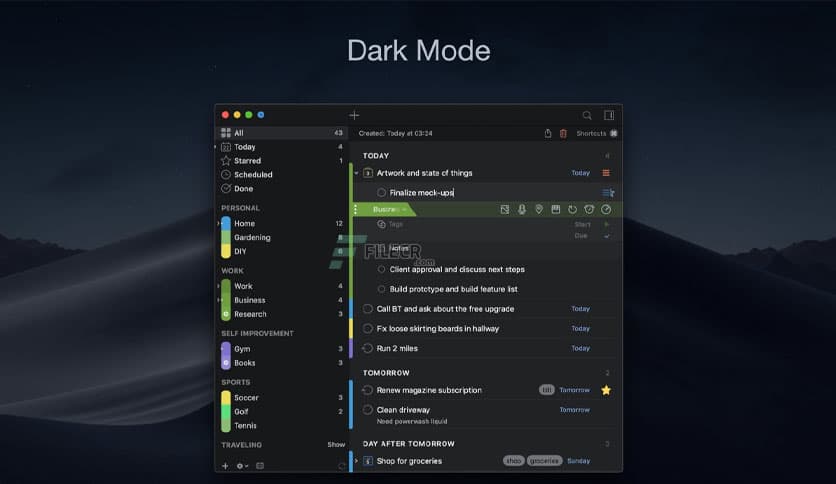Check off Client approval and discuss next steps

point(381,269)
